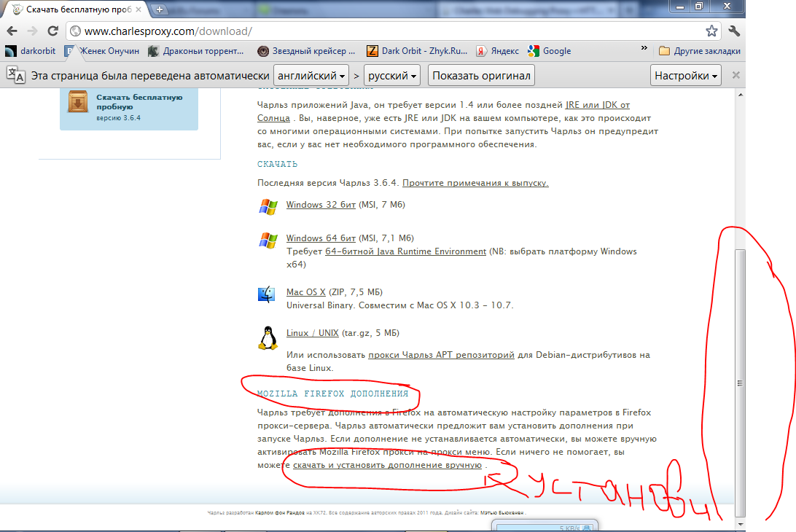The height and width of the screenshot is (532, 796).
Task: Open the Яндекс bookmark
Action: tap(497, 51)
